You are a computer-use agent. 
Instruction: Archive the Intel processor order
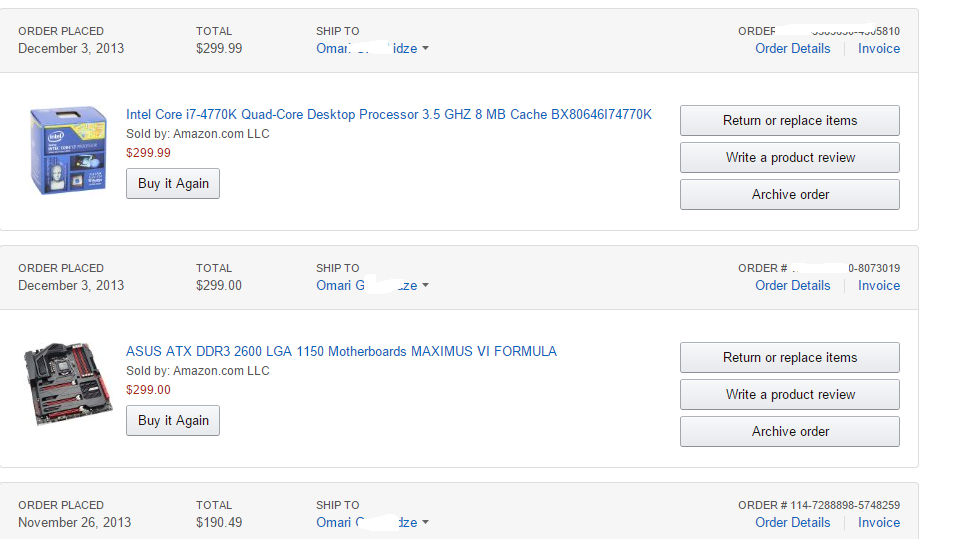789,195
